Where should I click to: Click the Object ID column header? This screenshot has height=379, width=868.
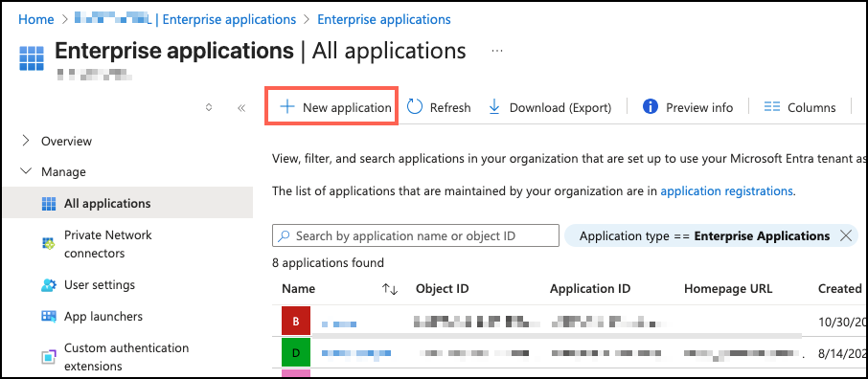click(443, 289)
